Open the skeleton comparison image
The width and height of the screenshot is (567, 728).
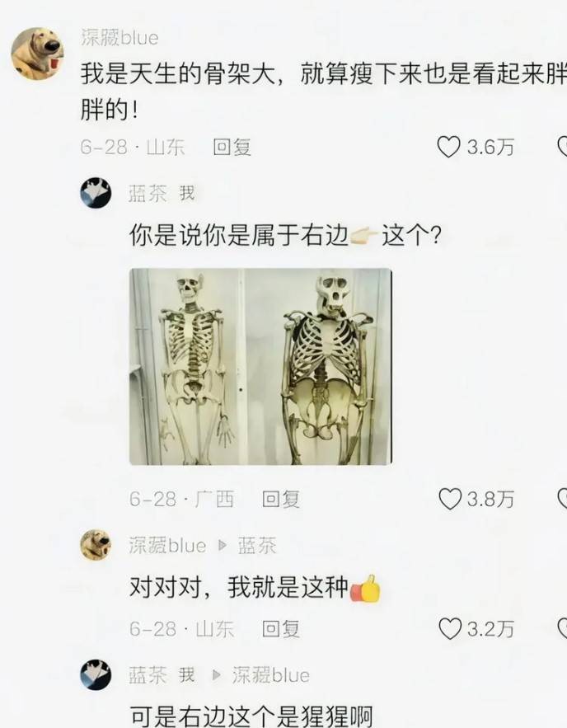pyautogui.click(x=260, y=366)
